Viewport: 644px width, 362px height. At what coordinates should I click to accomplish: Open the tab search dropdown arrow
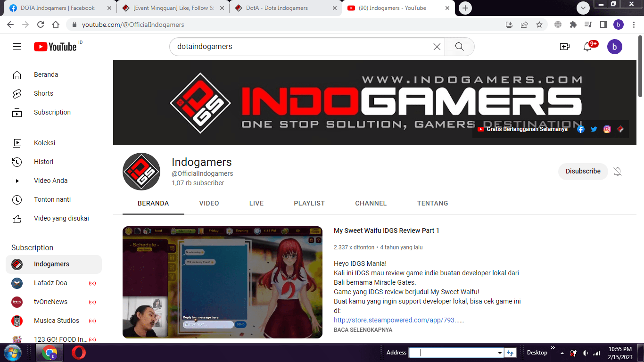point(583,8)
